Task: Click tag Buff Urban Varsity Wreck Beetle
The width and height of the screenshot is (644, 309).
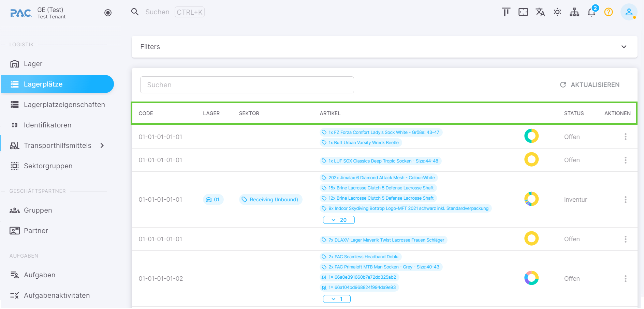Action: [x=361, y=142]
